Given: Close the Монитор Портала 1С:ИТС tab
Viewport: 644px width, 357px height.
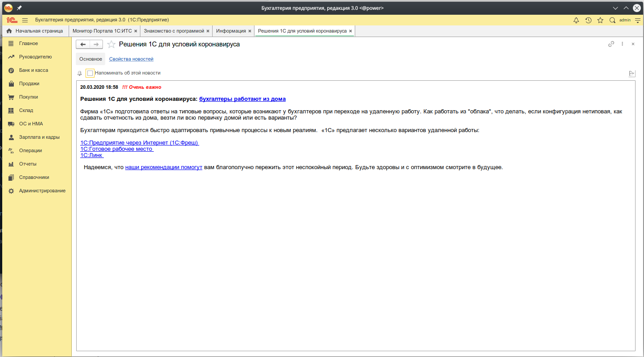Looking at the screenshot, I should click(x=135, y=31).
